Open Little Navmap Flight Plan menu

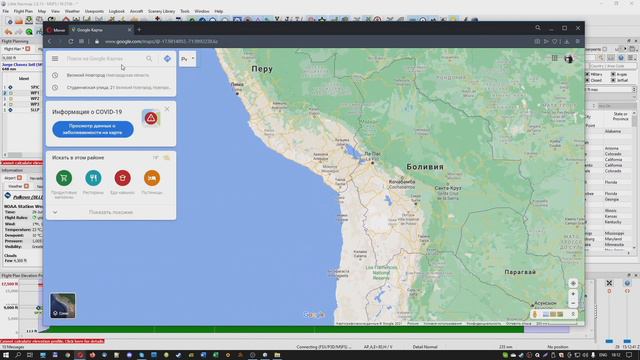click(23, 11)
